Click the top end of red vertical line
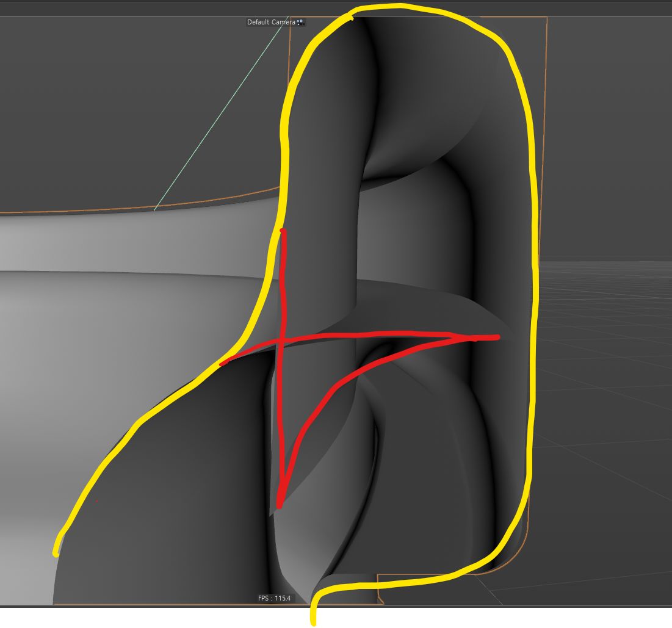Image resolution: width=672 pixels, height=628 pixels. pos(282,231)
